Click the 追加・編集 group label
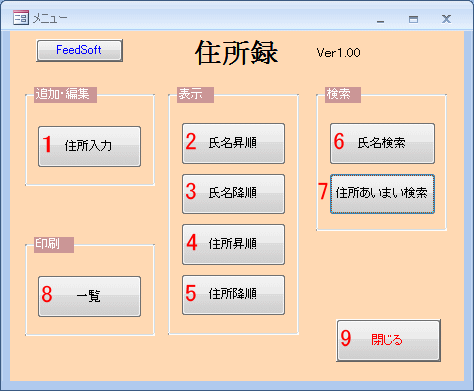Screen dimensions: 474x391 point(65,95)
